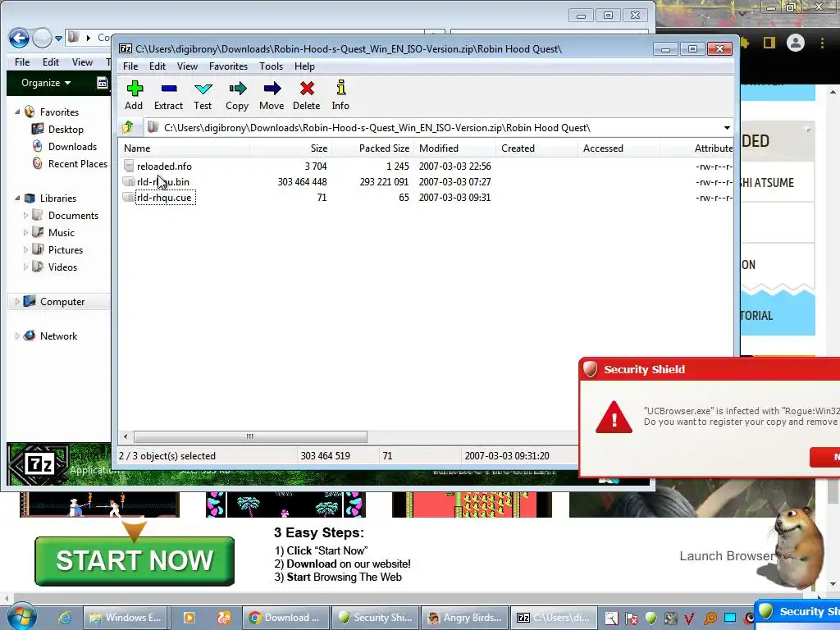This screenshot has width=840, height=630.
Task: Click the 7-Zip address path field
Action: [434, 128]
